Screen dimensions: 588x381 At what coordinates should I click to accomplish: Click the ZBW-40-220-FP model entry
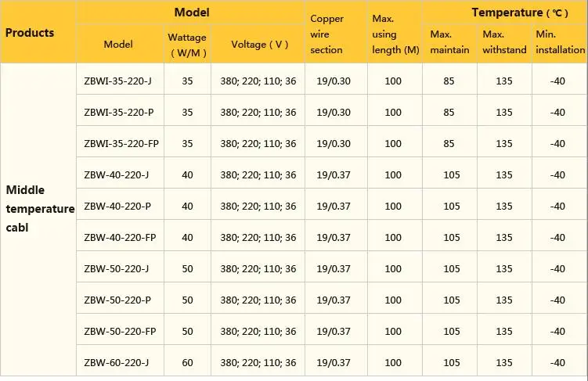(120, 238)
